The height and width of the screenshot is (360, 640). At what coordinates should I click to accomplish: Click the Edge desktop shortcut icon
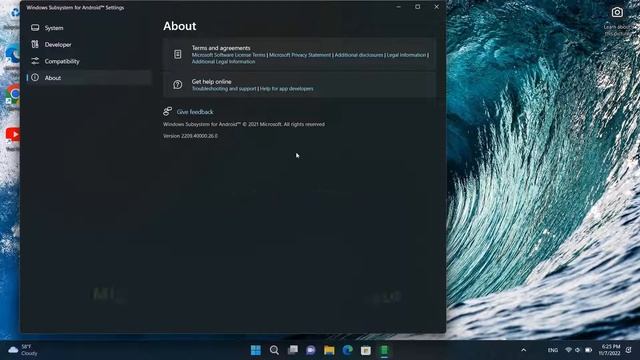13,55
